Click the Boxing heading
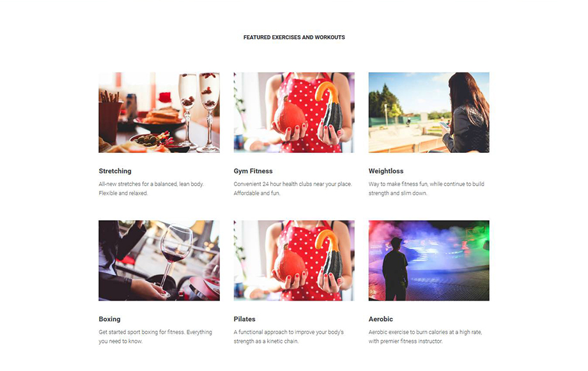This screenshot has height=371, width=588. (109, 319)
